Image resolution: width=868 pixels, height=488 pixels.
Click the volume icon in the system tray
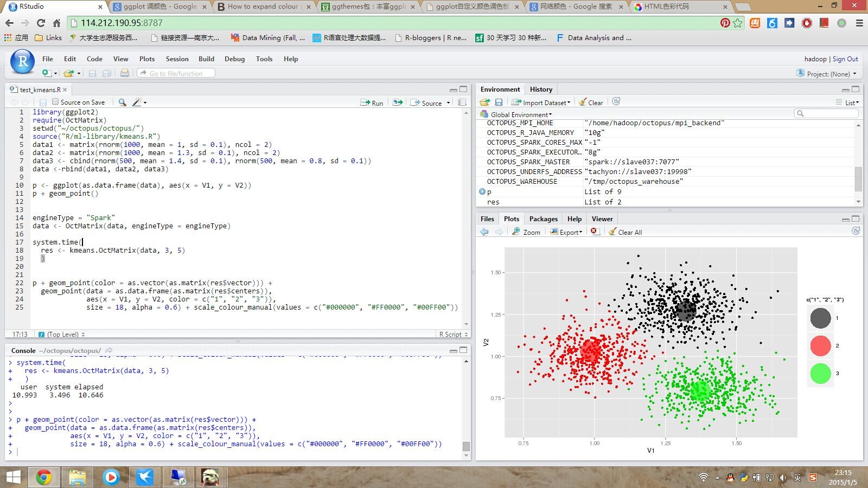click(783, 478)
